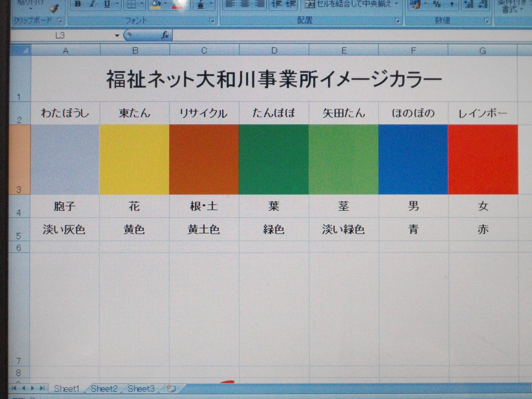
Task: Apply percent style
Action: click(437, 4)
